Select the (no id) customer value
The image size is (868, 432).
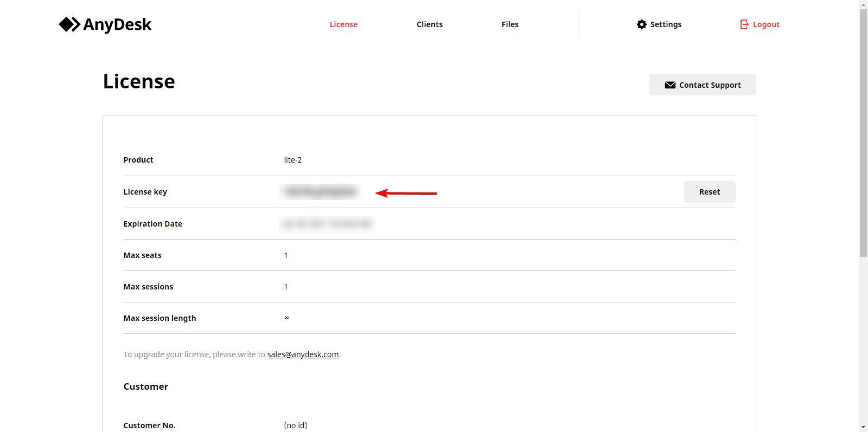pos(296,425)
